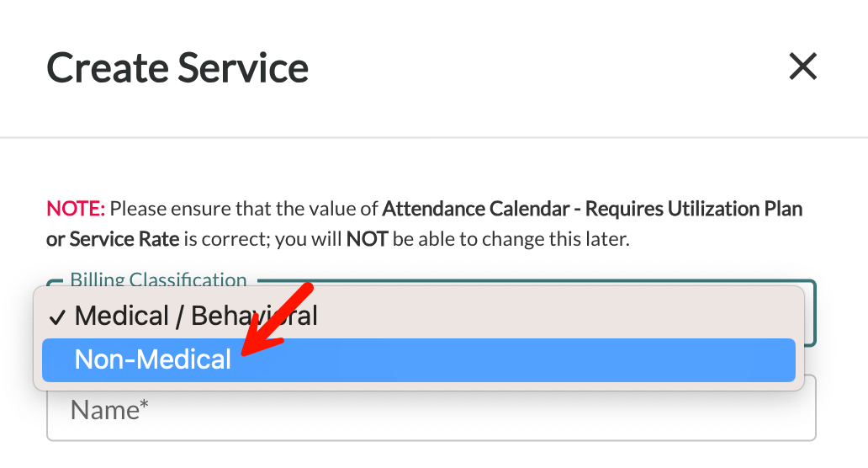Click the Billing Classification field label
The height and width of the screenshot is (468, 868).
(158, 279)
